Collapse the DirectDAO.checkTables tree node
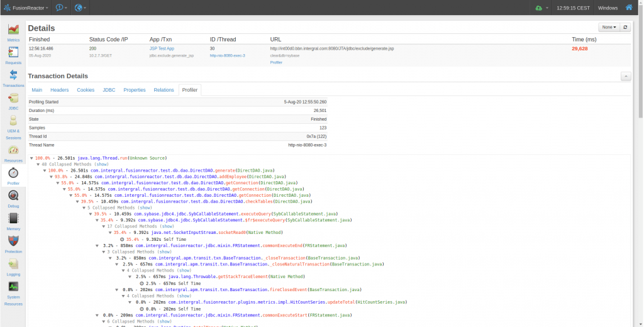Screen dimensions: 644x327 point(77,202)
